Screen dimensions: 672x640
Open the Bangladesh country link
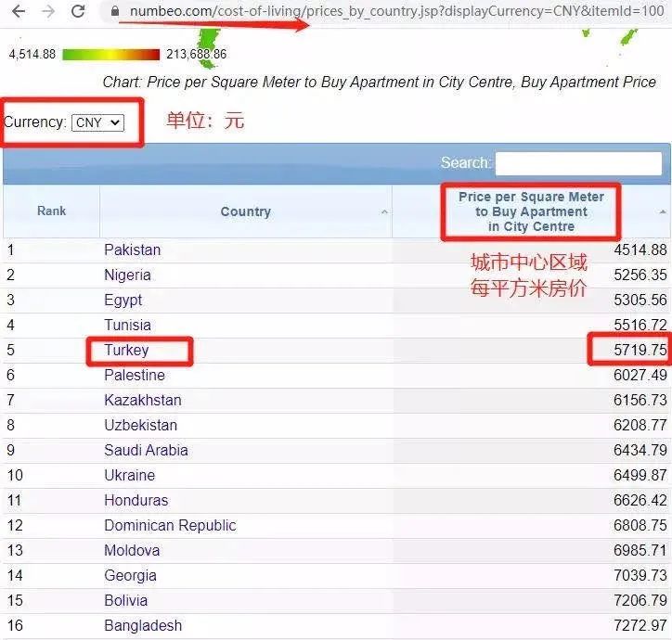[x=143, y=625]
